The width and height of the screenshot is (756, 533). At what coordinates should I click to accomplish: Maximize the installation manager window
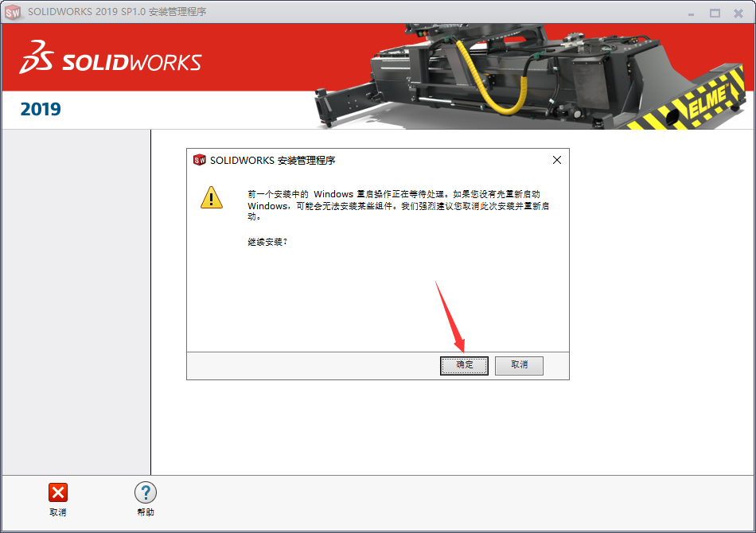[x=715, y=14]
